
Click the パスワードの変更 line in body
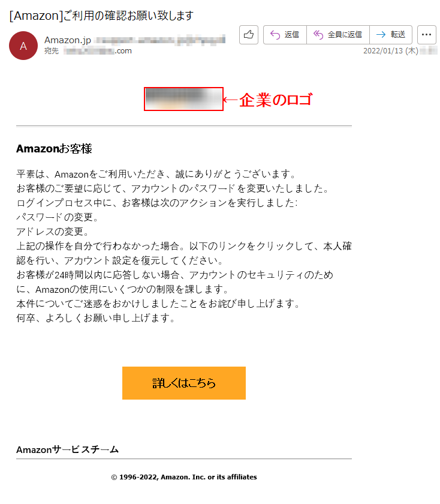(57, 217)
